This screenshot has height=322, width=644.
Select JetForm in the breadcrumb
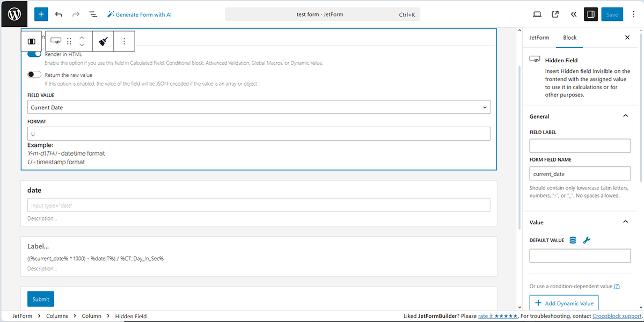coord(23,316)
